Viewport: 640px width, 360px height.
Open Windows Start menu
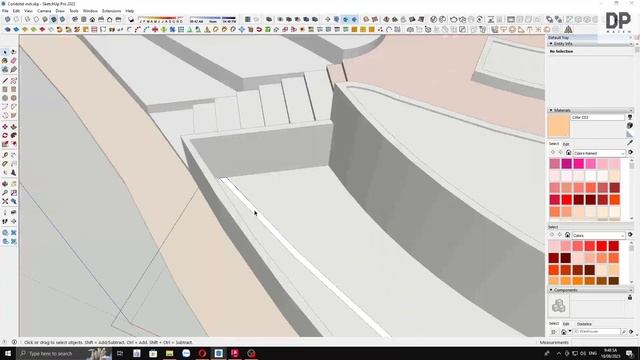tap(7, 353)
